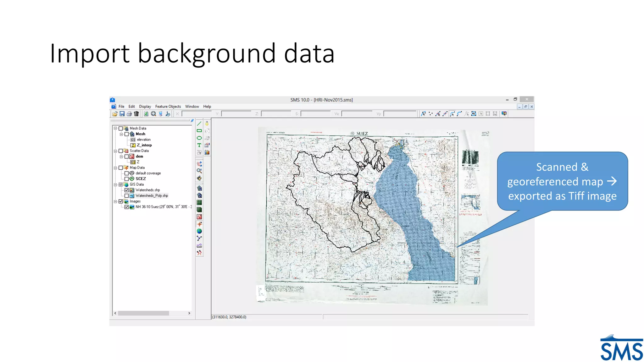Toggle the SCEZ coverage checkbox

(x=126, y=179)
